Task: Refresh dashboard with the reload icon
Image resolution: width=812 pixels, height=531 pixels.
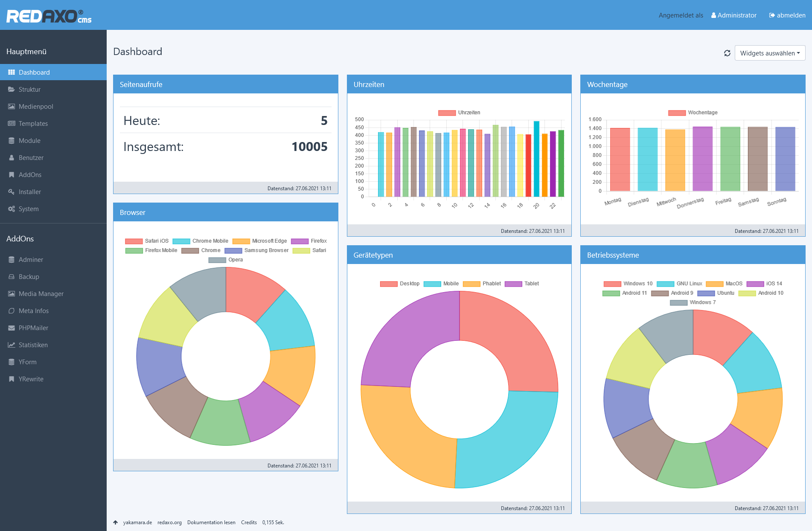Action: (727, 53)
